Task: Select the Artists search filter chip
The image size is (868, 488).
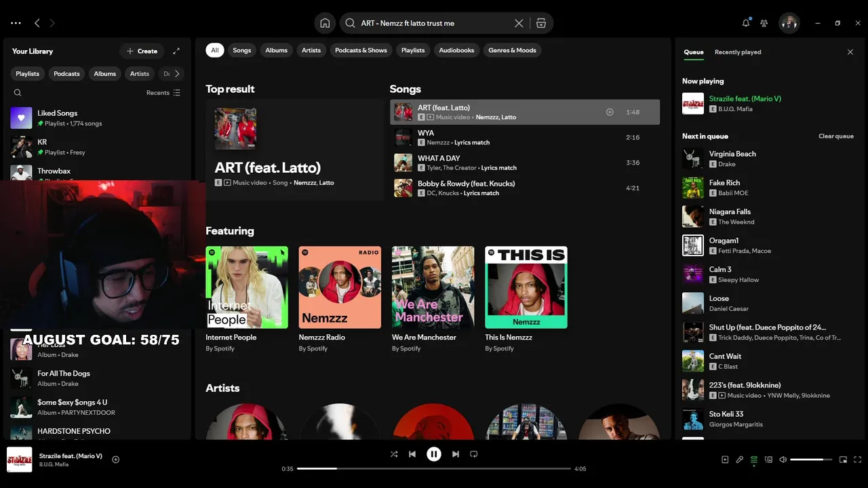Action: [x=311, y=50]
